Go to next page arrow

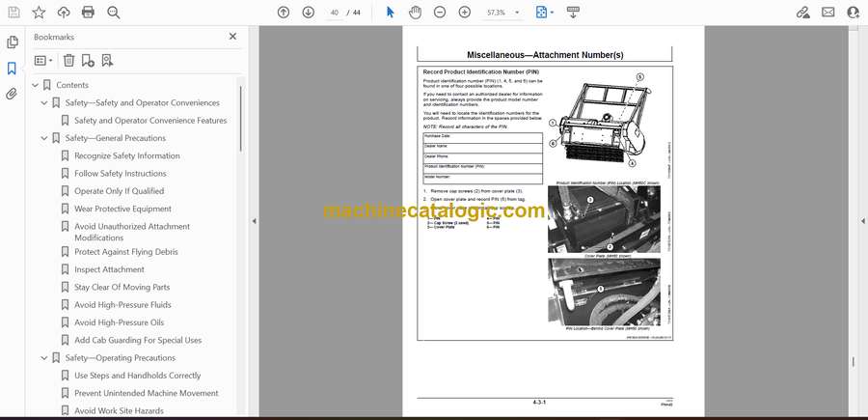[x=309, y=13]
